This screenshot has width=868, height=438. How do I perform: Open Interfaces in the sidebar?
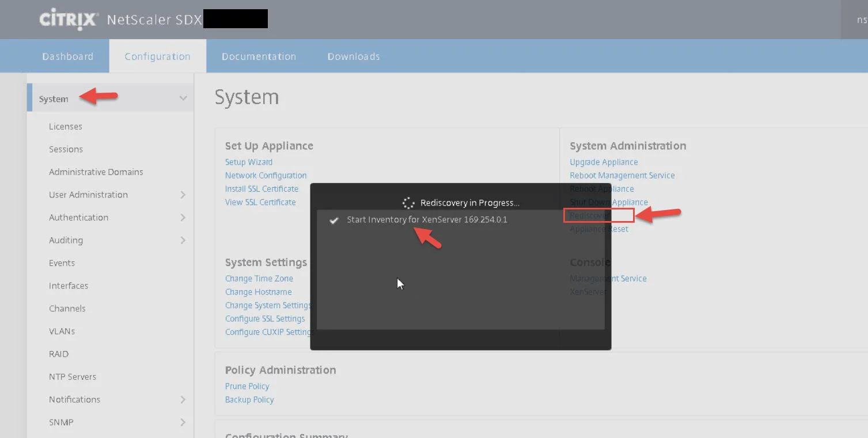click(x=69, y=285)
